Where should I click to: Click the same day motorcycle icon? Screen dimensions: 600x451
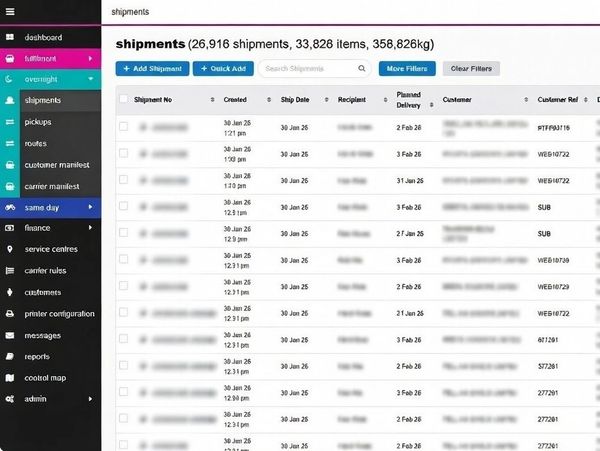click(9, 207)
